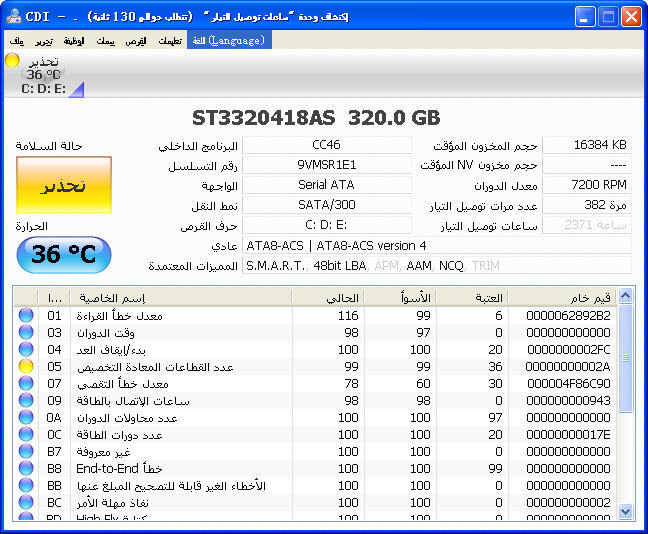This screenshot has width=648, height=534.
Task: Click the blue status orb for attribute 09
Action: click(26, 400)
